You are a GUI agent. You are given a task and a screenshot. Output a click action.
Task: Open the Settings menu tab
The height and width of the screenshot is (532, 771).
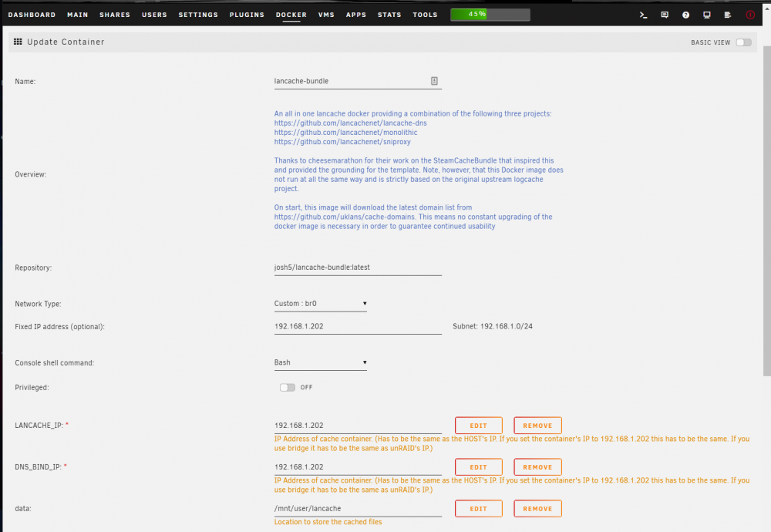pyautogui.click(x=198, y=15)
